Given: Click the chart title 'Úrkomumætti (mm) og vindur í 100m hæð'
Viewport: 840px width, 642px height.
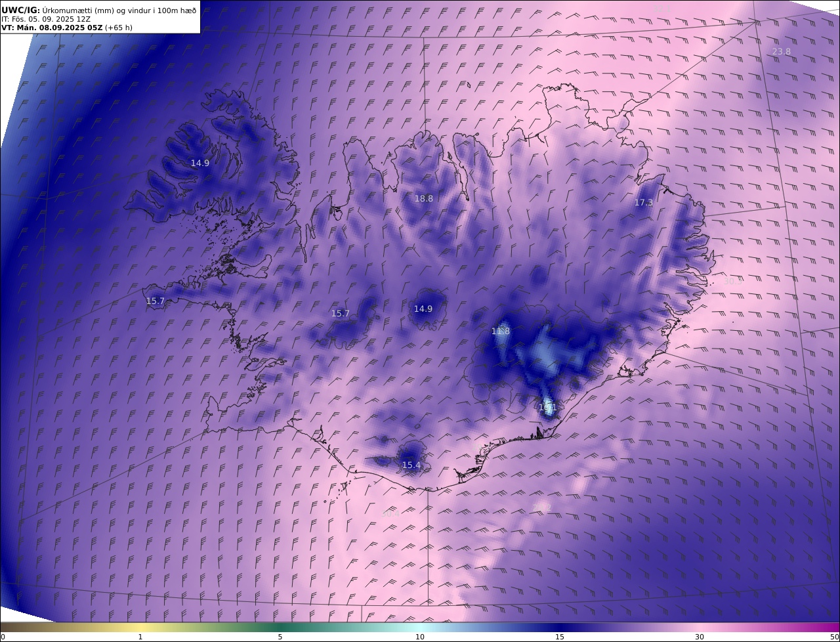Looking at the screenshot, I should click(119, 11).
